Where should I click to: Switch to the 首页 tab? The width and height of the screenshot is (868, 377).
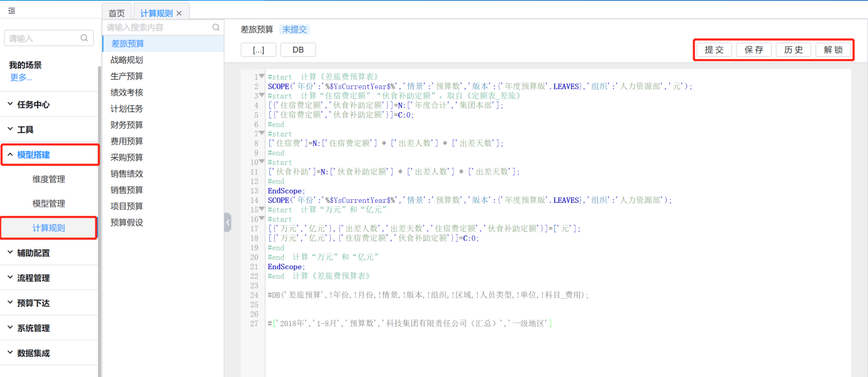click(x=116, y=13)
